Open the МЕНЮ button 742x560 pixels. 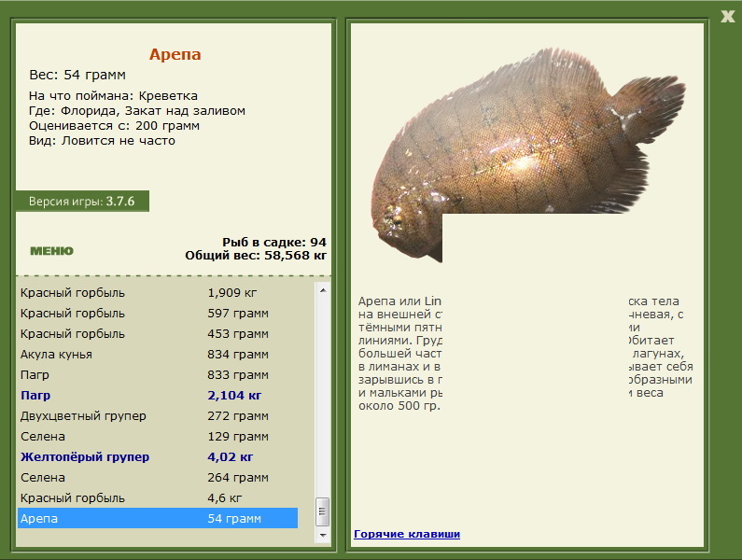(51, 251)
